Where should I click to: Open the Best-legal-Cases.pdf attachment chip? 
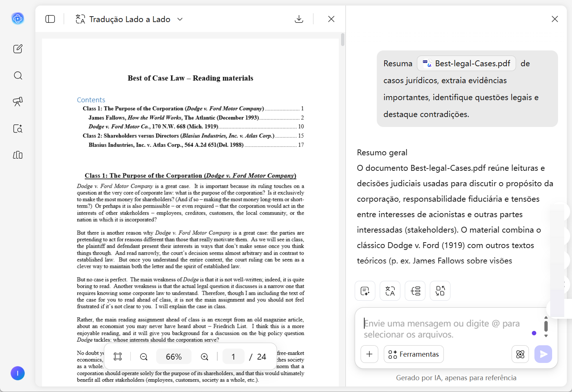point(466,63)
